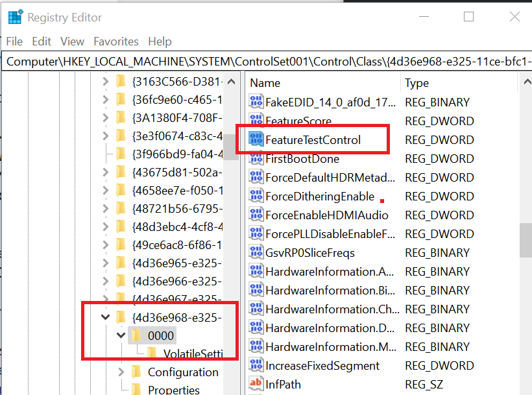Image resolution: width=532 pixels, height=395 pixels.
Task: Expand the {3e3f0674-c83c key
Action: click(x=106, y=136)
